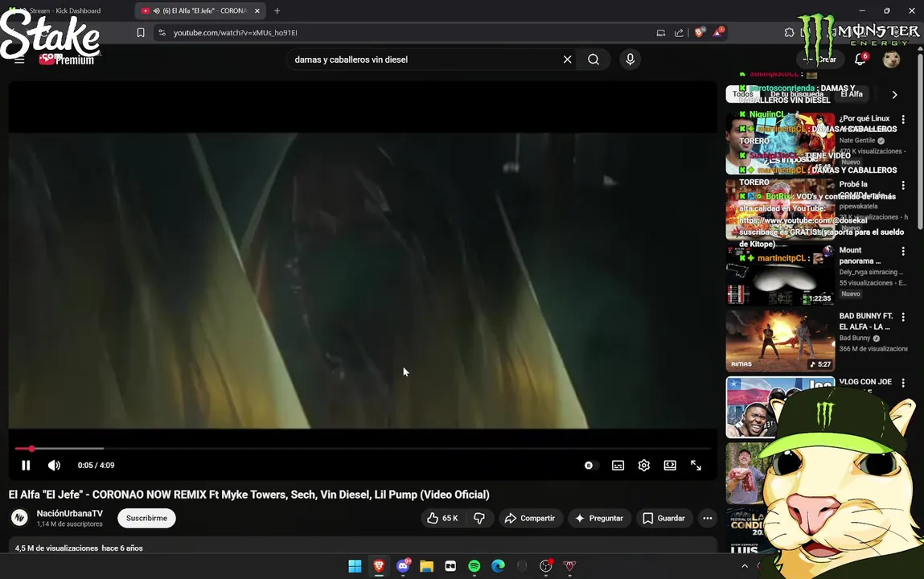924x579 pixels.
Task: Open the browser extensions puzzle icon
Action: tap(789, 32)
